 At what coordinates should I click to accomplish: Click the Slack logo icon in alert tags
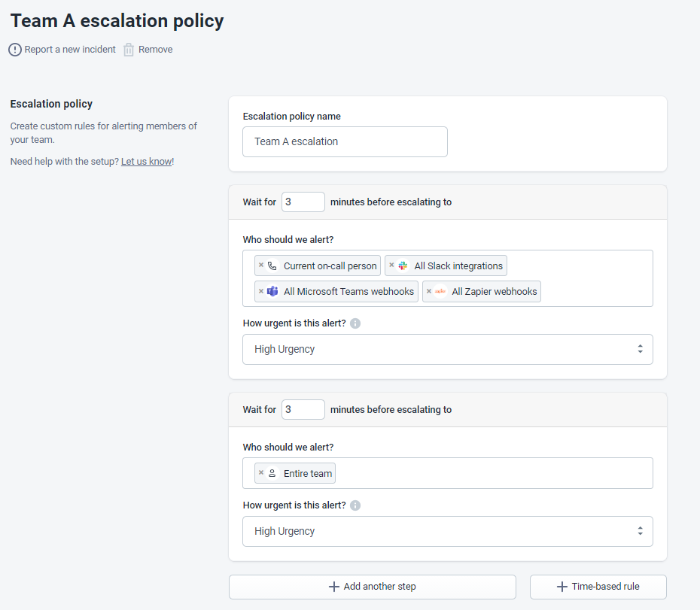pos(403,266)
